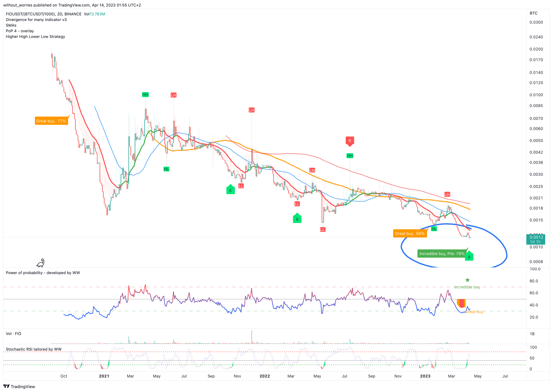
Task: Click the orange and red bars in probability pane
Action: 461,303
